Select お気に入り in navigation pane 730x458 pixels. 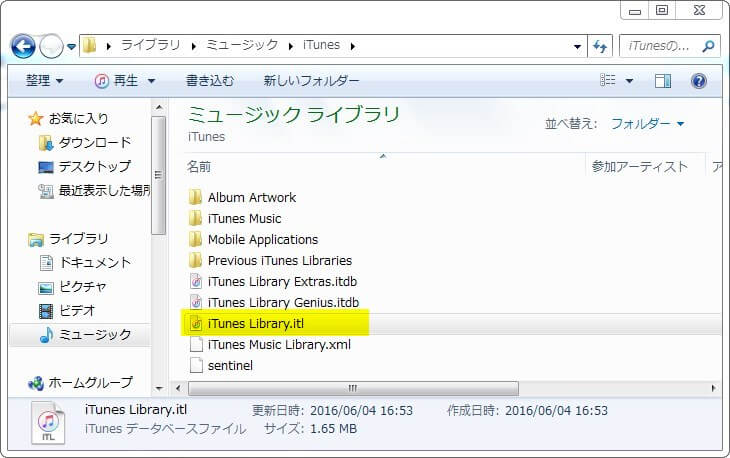click(x=79, y=119)
